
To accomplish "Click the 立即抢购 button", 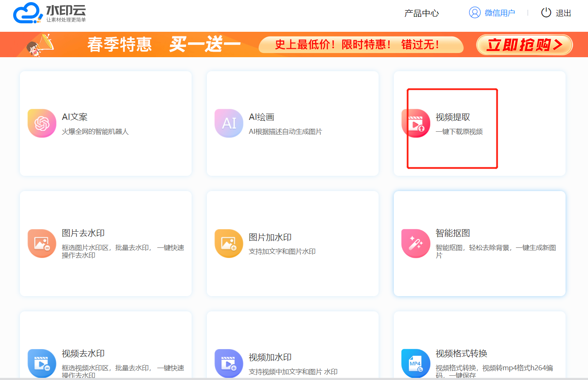I will [524, 44].
